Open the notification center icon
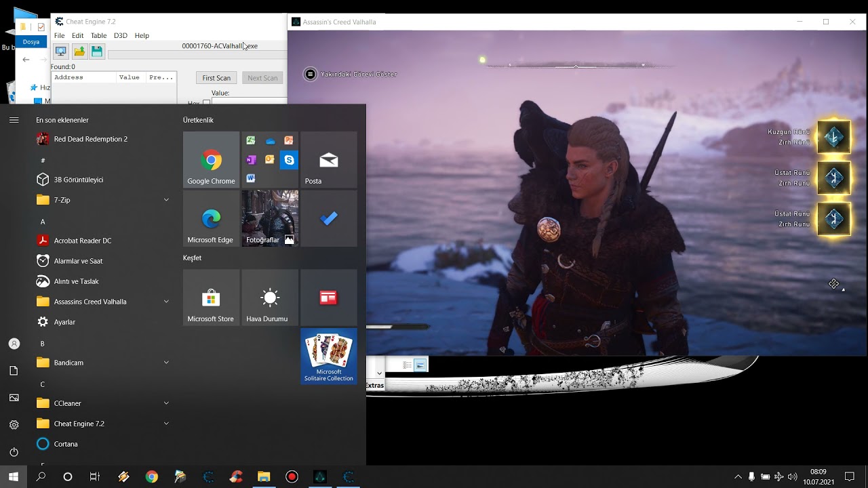 850,477
